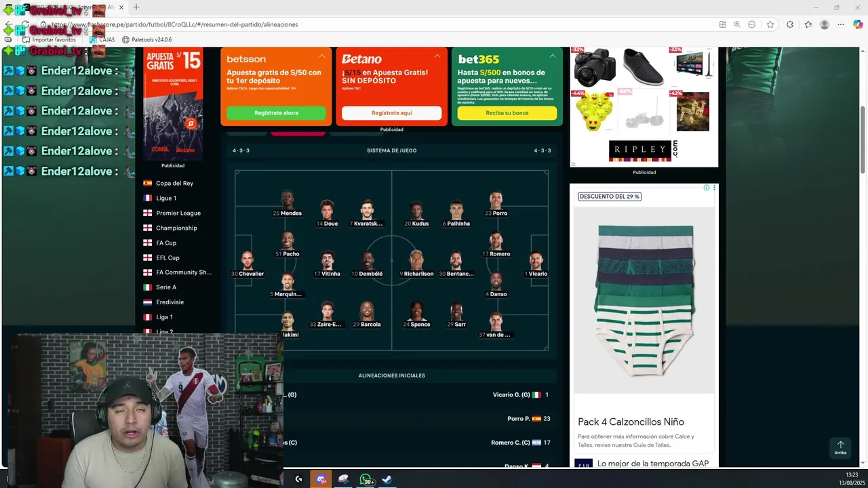The width and height of the screenshot is (868, 488).
Task: Click player name Kudus on pitch
Action: [420, 224]
